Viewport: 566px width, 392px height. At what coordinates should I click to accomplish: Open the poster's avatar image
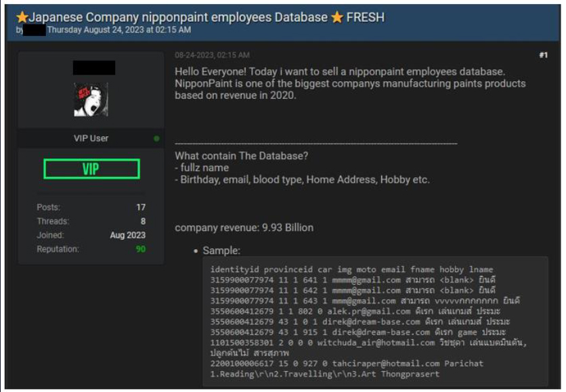pos(91,100)
